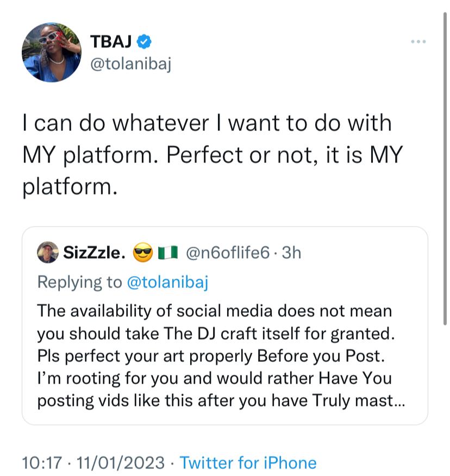This screenshot has width=450, height=476.
Task: Click the 'Replying to' label text
Action: click(79, 282)
